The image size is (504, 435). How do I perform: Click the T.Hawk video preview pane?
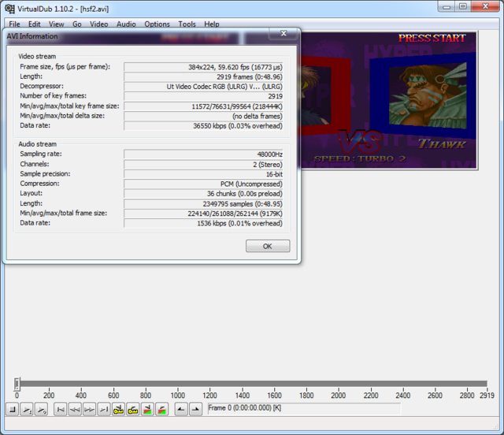389,100
